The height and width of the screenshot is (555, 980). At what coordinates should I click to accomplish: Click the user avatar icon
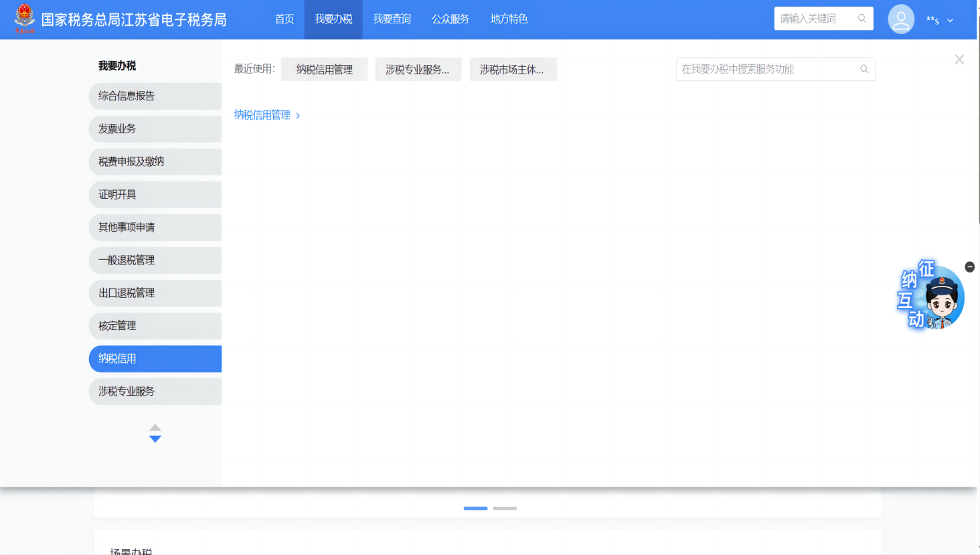[901, 19]
